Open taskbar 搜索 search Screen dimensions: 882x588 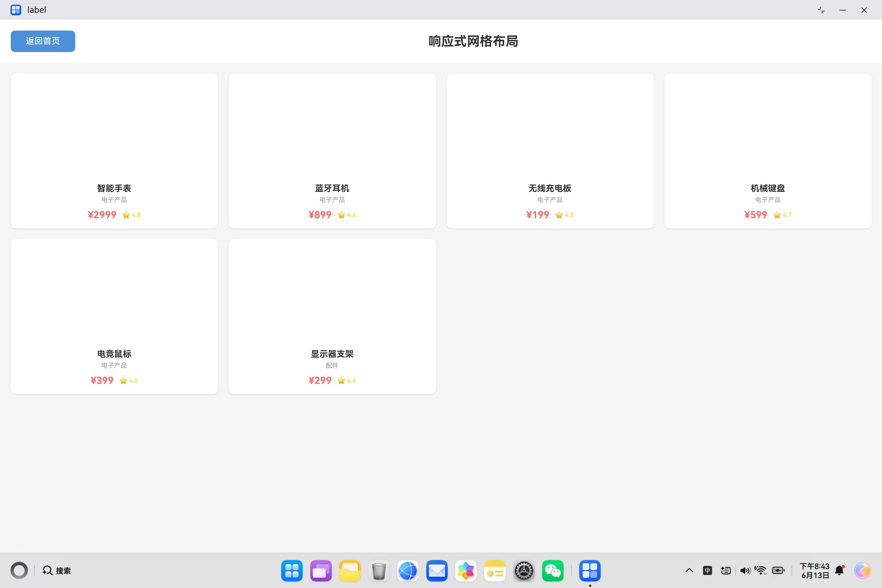[x=57, y=570]
